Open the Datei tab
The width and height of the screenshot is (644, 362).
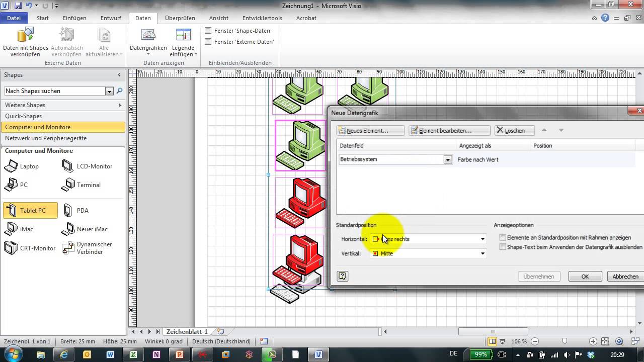14,18
